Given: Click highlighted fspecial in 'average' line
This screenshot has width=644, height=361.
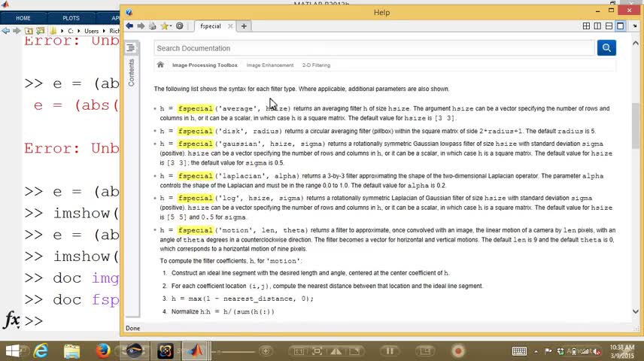Looking at the screenshot, I should [x=195, y=108].
